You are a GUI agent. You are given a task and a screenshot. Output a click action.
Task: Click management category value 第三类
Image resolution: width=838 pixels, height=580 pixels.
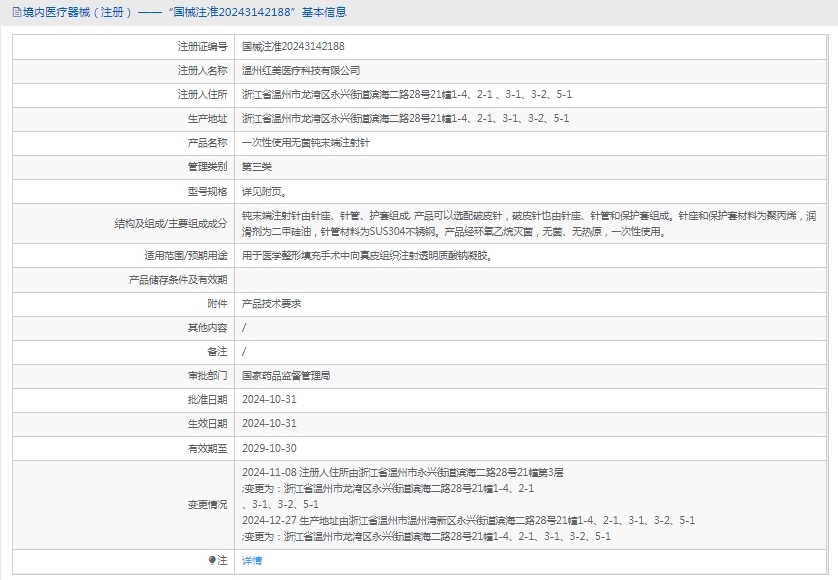(257, 167)
